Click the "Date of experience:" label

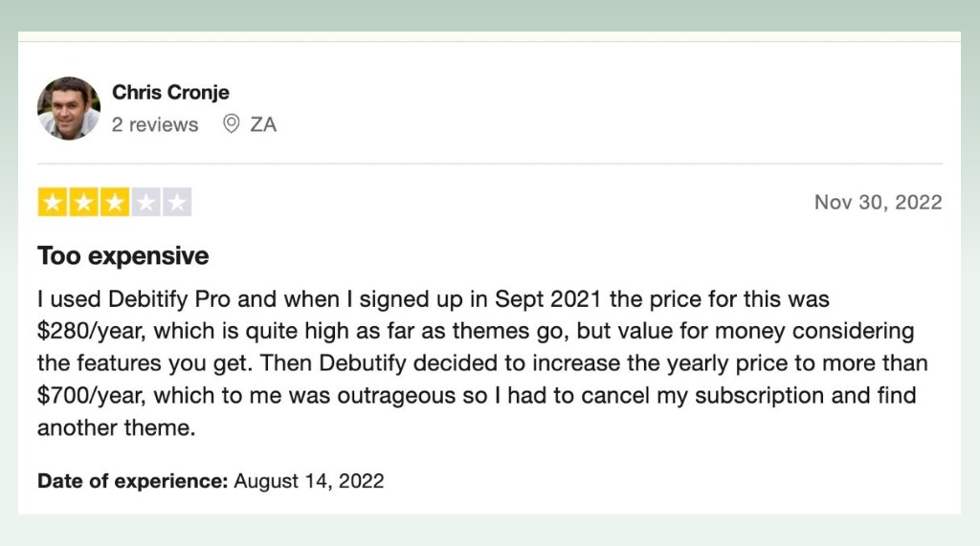pyautogui.click(x=132, y=481)
